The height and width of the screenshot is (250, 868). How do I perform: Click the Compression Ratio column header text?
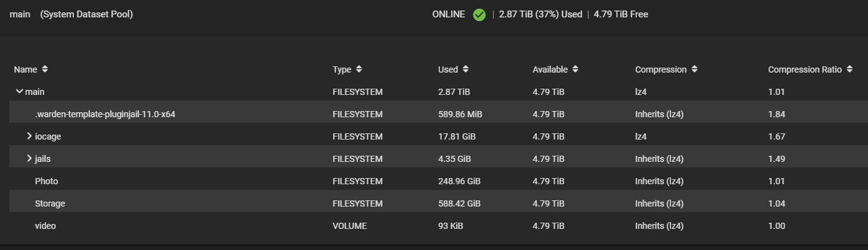pyautogui.click(x=805, y=69)
